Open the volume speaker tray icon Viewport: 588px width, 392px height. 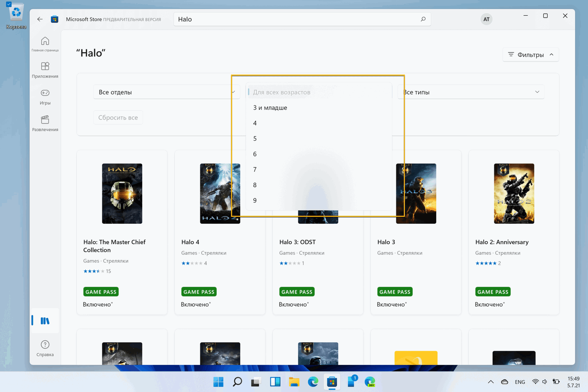point(544,382)
